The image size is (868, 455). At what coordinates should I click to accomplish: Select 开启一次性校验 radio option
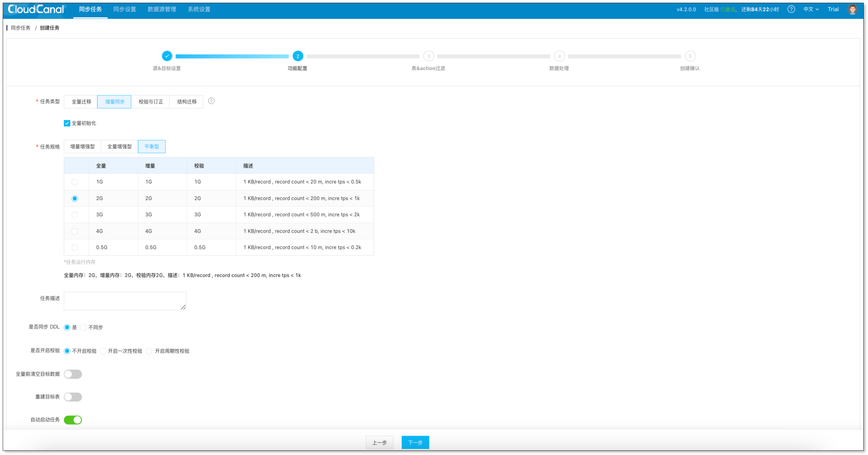pos(103,351)
